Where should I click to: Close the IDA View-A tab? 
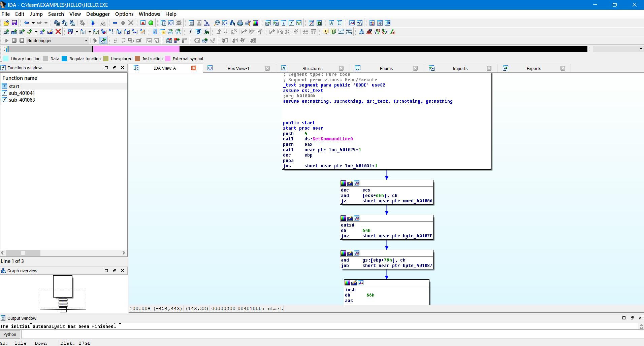tap(194, 68)
